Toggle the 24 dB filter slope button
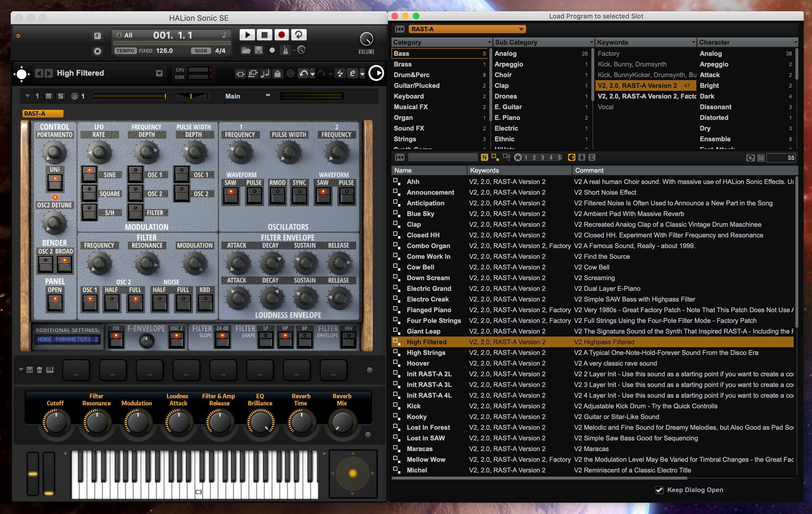 [x=222, y=339]
